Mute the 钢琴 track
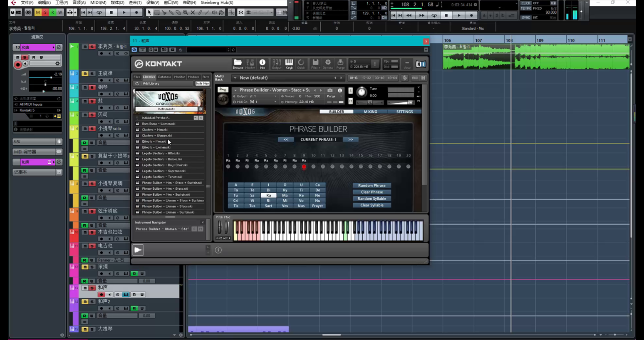The image size is (644, 340). (85, 87)
